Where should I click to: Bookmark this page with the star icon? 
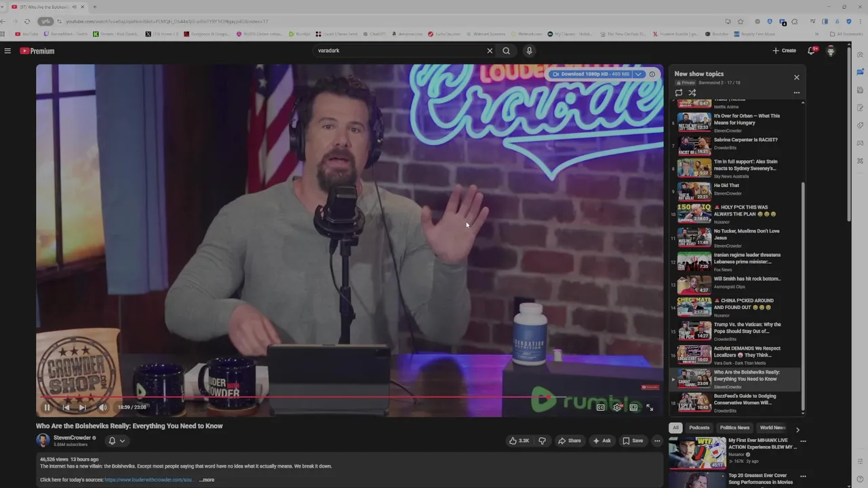pos(741,21)
